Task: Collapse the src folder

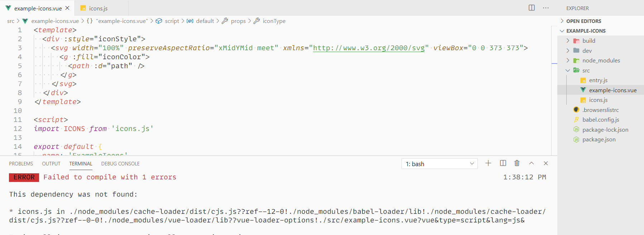Action: pyautogui.click(x=568, y=70)
